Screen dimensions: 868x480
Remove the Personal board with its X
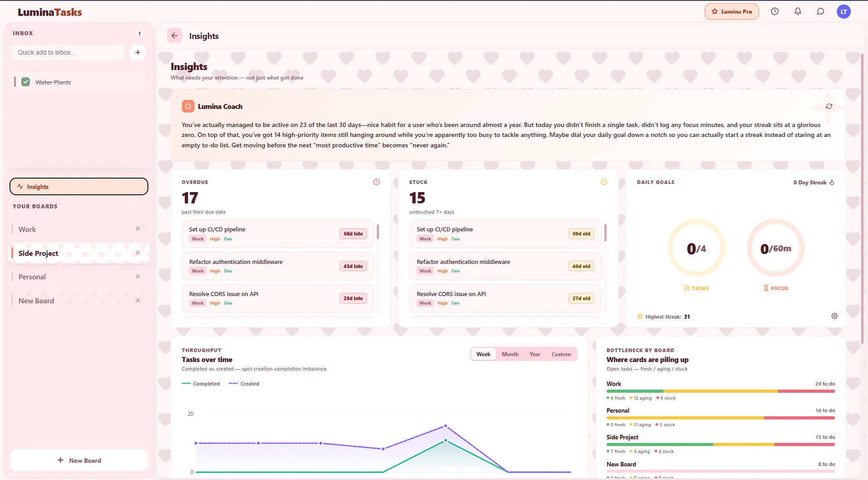tap(138, 277)
